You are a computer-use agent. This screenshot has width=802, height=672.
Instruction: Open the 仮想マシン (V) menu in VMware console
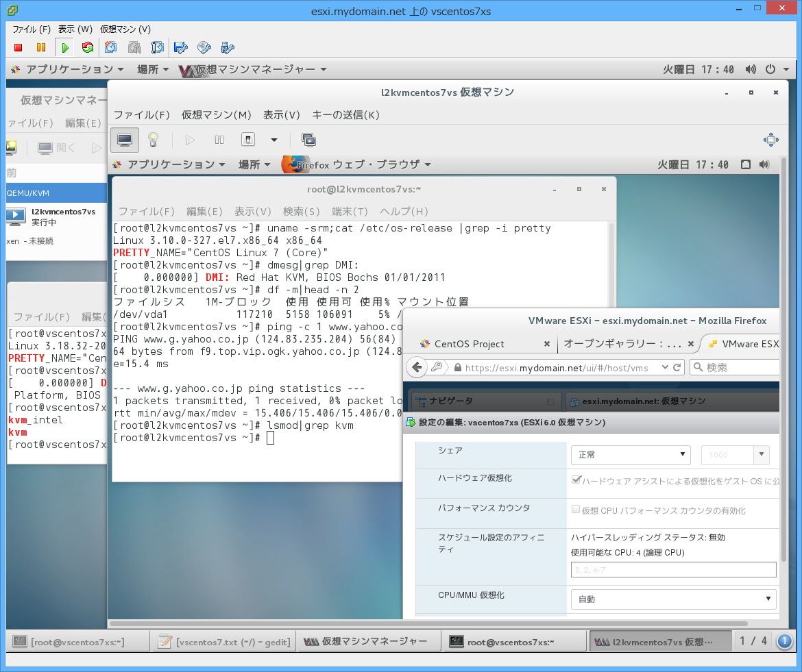tap(125, 29)
